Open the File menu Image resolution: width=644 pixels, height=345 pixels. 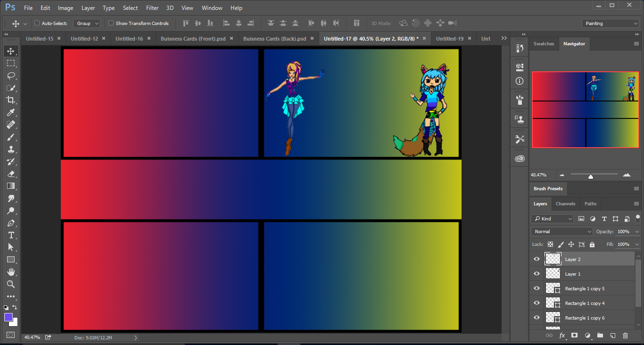click(28, 8)
